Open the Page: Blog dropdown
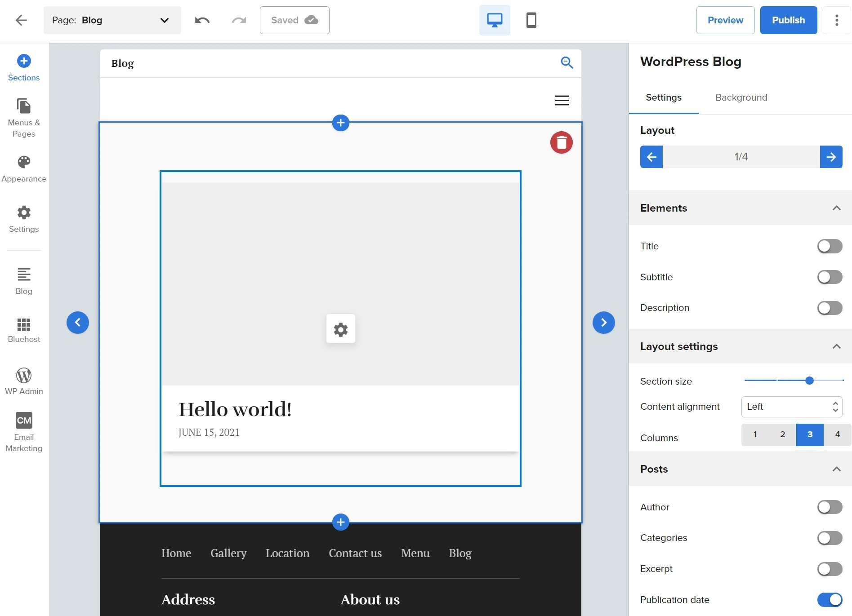 click(x=112, y=20)
